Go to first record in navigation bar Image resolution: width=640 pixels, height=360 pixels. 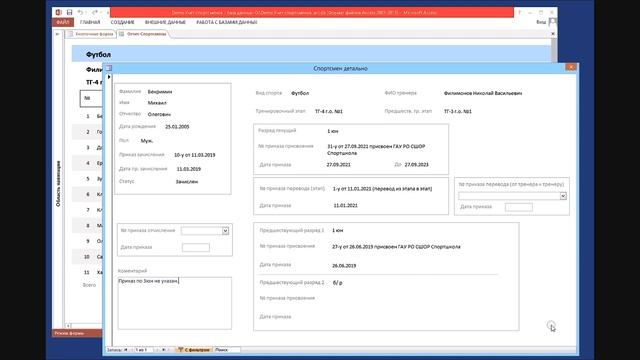point(126,350)
